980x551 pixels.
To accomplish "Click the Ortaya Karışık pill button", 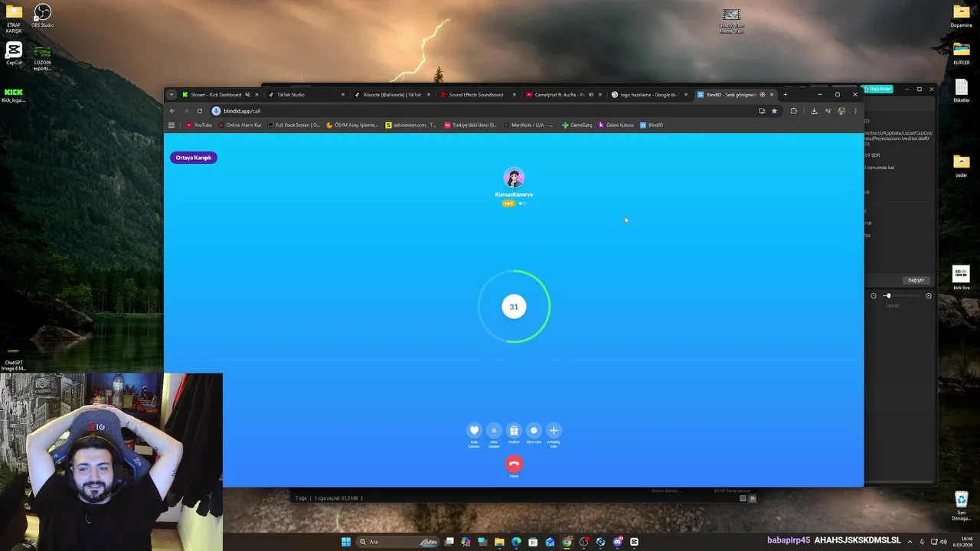I will (x=194, y=158).
